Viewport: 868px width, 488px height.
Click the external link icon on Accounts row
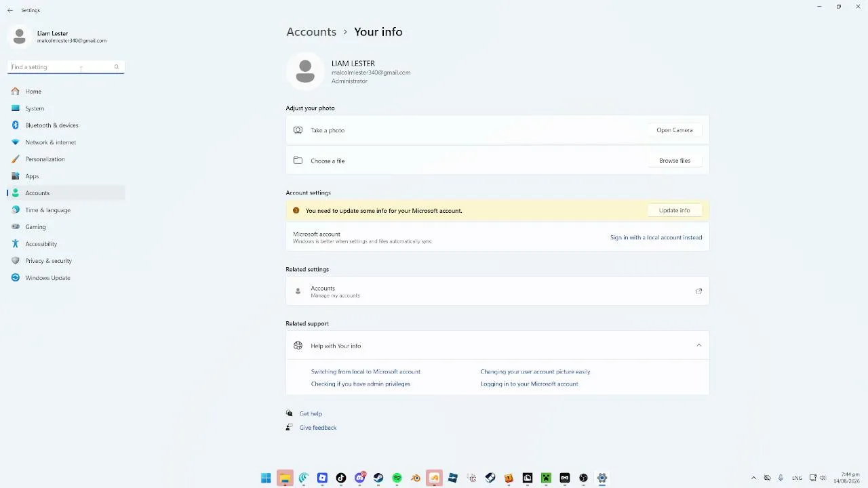[699, 291]
